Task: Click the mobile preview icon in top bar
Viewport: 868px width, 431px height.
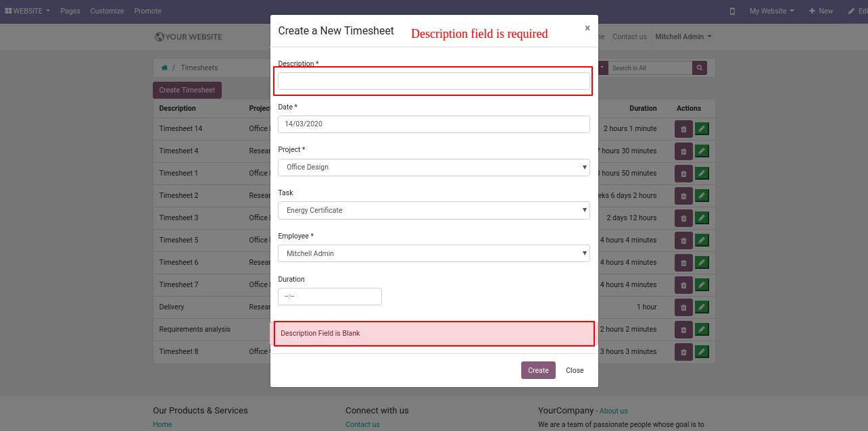Action: (x=732, y=11)
